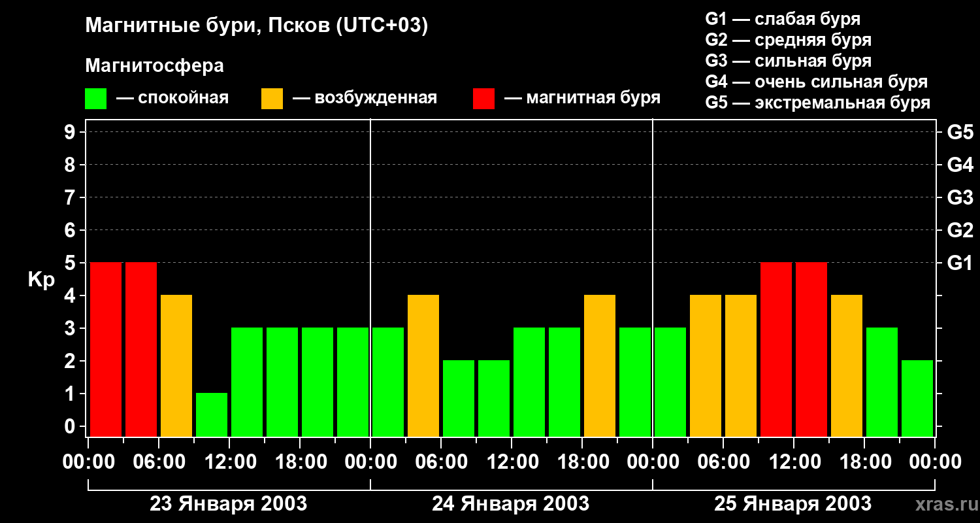
Task: Click the first green bar of 25 Января at 00:00
Action: (x=670, y=382)
